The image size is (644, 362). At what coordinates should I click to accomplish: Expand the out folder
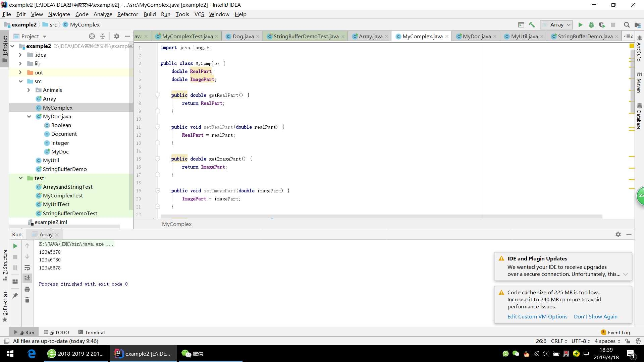(x=20, y=72)
